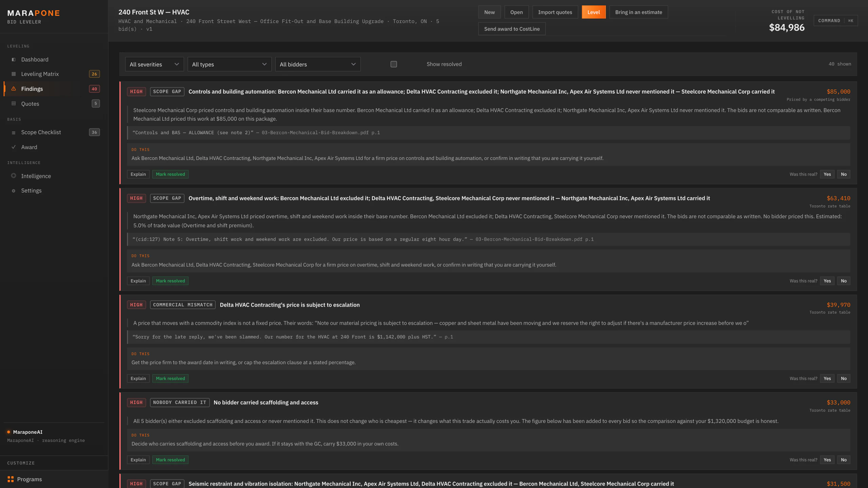
Task: Click the NOBODY CARRIED IT tag
Action: 180,403
